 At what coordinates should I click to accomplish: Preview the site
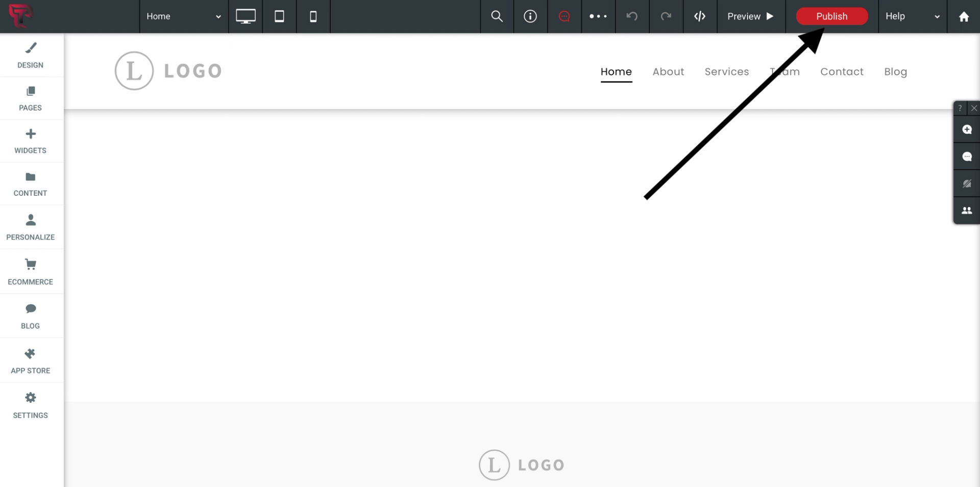coord(751,16)
